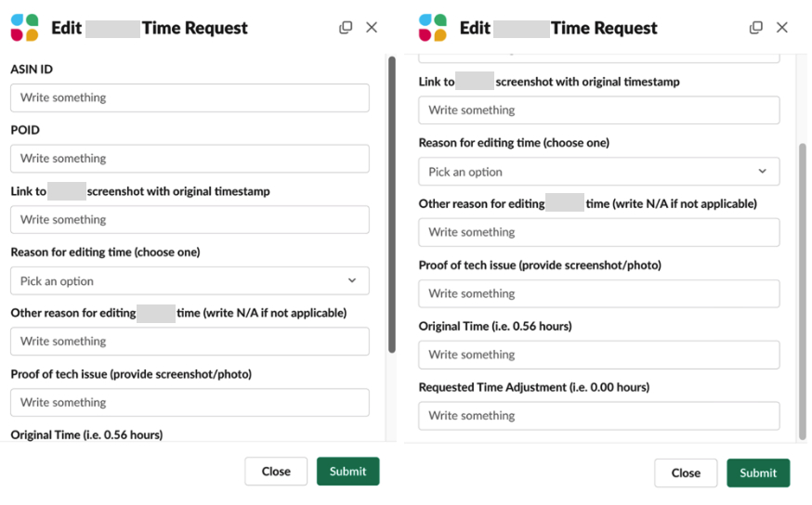The height and width of the screenshot is (505, 812).
Task: Click the Slack logo in the right dialog
Action: click(432, 28)
